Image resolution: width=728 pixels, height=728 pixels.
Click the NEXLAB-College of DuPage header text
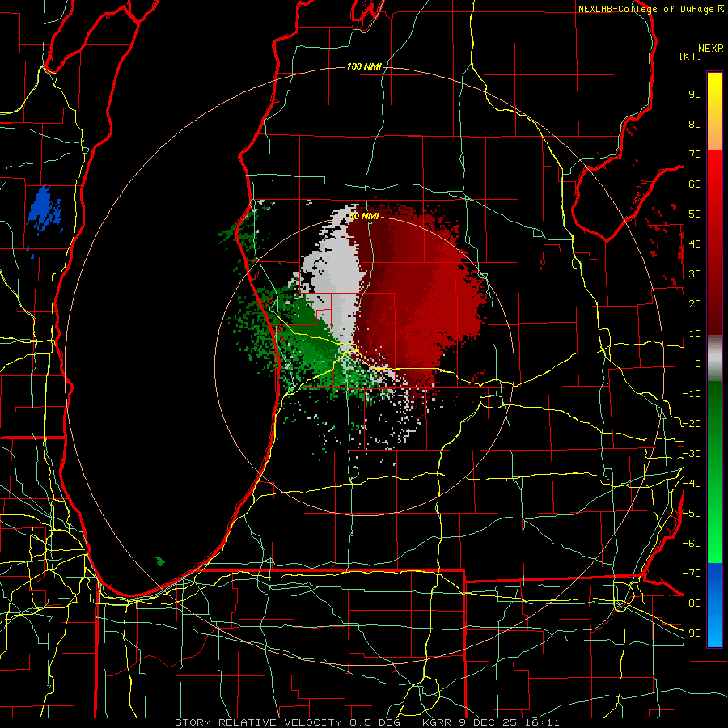tap(645, 9)
